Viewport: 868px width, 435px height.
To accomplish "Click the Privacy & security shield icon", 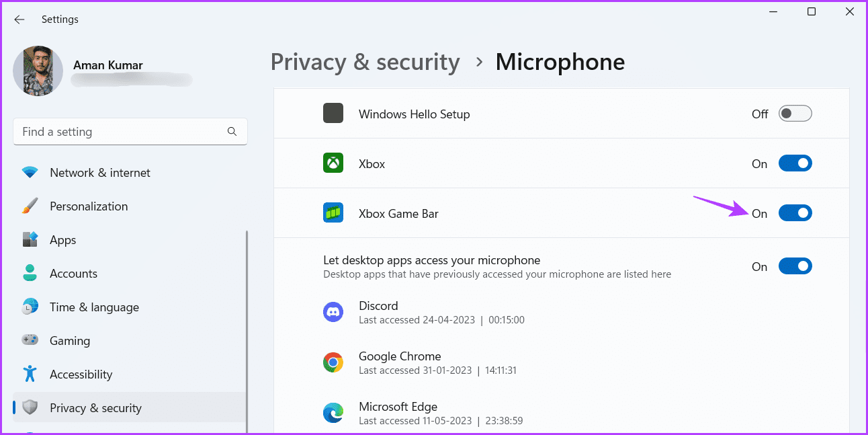I will [x=30, y=408].
